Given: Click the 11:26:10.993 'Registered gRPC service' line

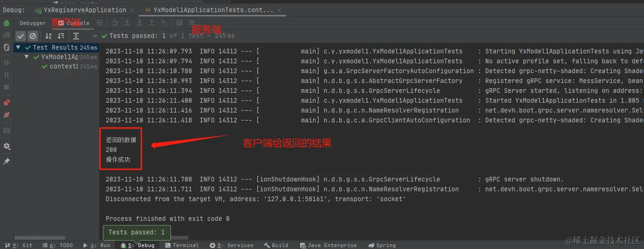Looking at the screenshot, I should (x=374, y=81).
